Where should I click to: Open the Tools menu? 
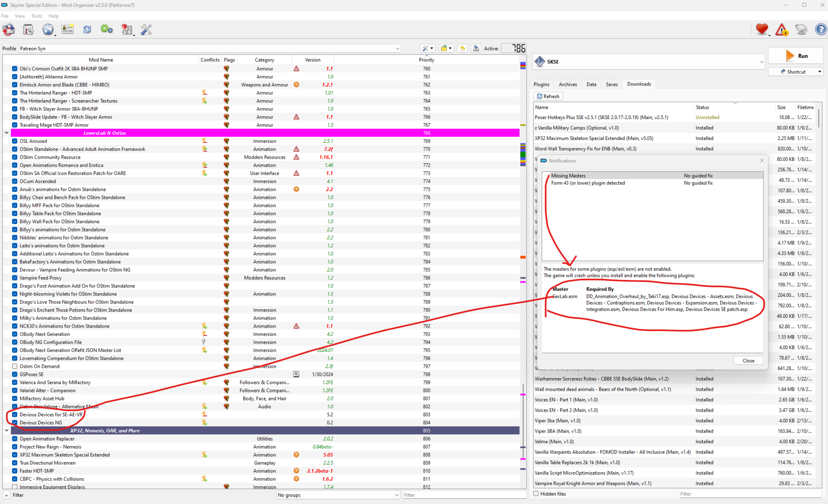[x=36, y=16]
